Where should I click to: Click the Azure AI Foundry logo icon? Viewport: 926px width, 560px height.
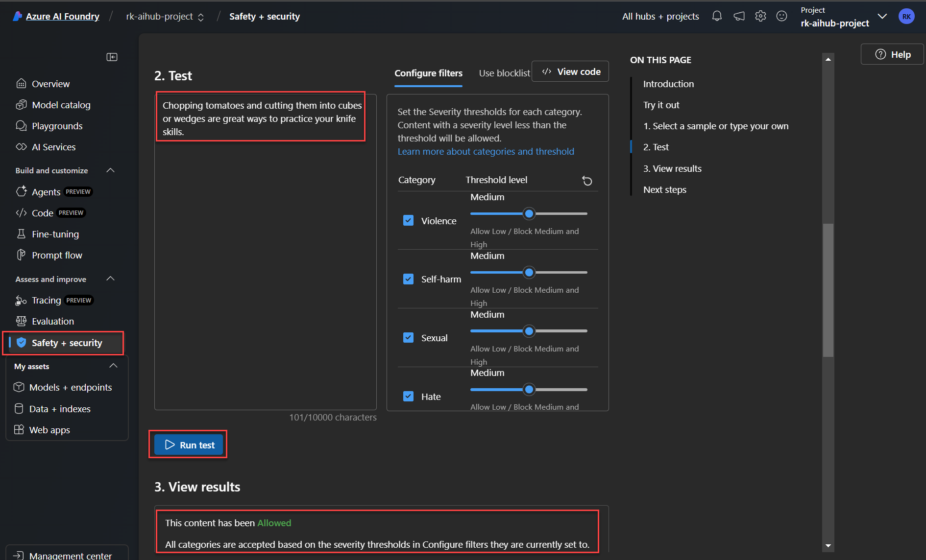pyautogui.click(x=17, y=16)
